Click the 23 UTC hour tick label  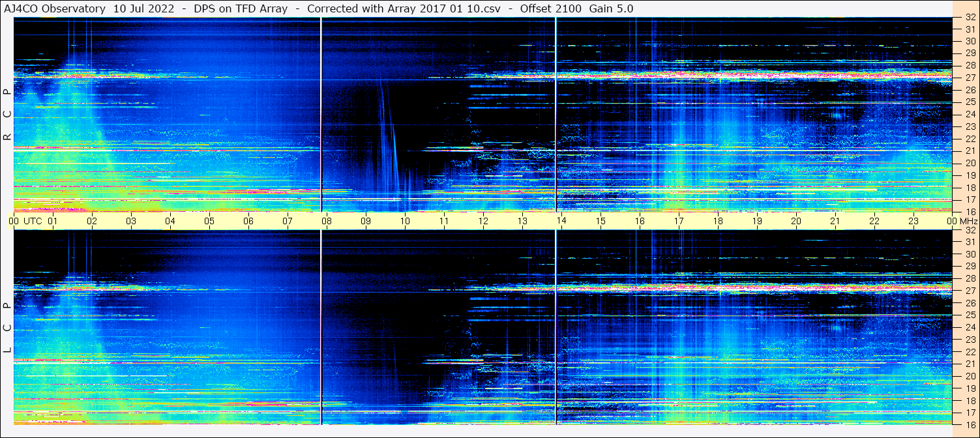coord(913,221)
